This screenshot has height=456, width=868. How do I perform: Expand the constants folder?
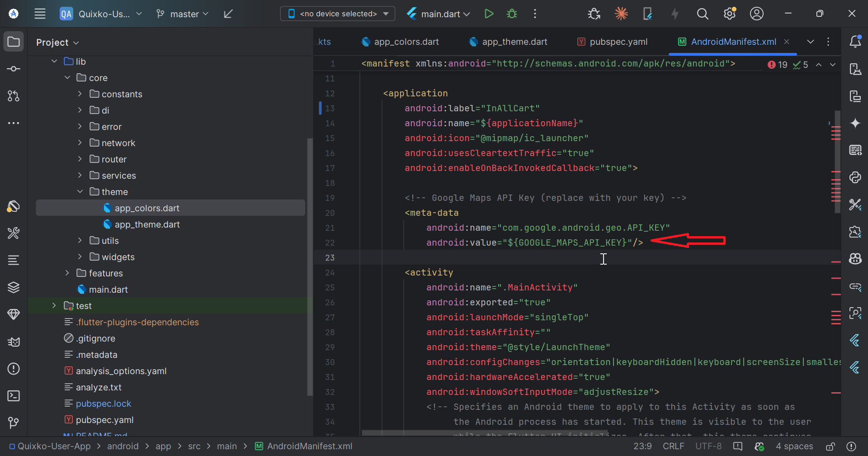(x=80, y=94)
